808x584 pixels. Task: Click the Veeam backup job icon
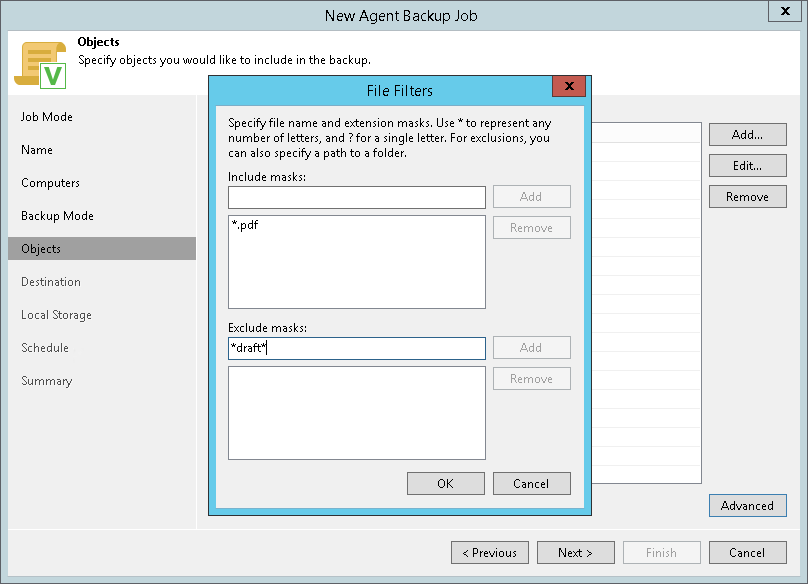point(39,63)
